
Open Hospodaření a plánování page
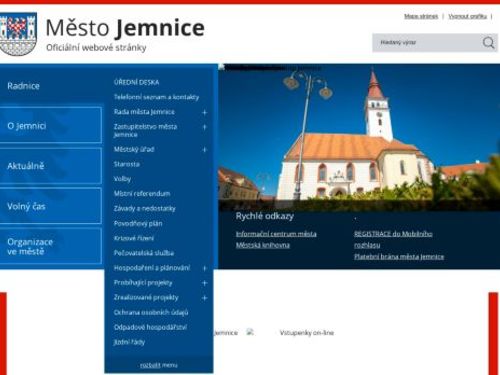[152, 268]
